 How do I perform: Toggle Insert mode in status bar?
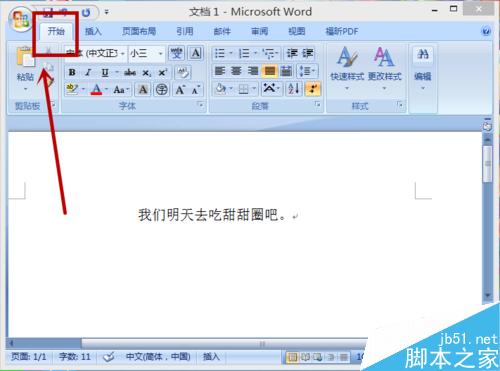(211, 357)
